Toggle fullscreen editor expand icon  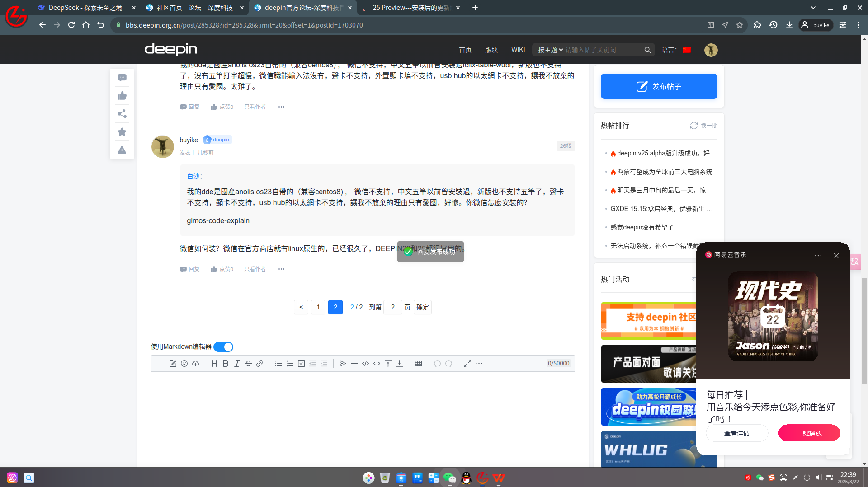coord(467,364)
